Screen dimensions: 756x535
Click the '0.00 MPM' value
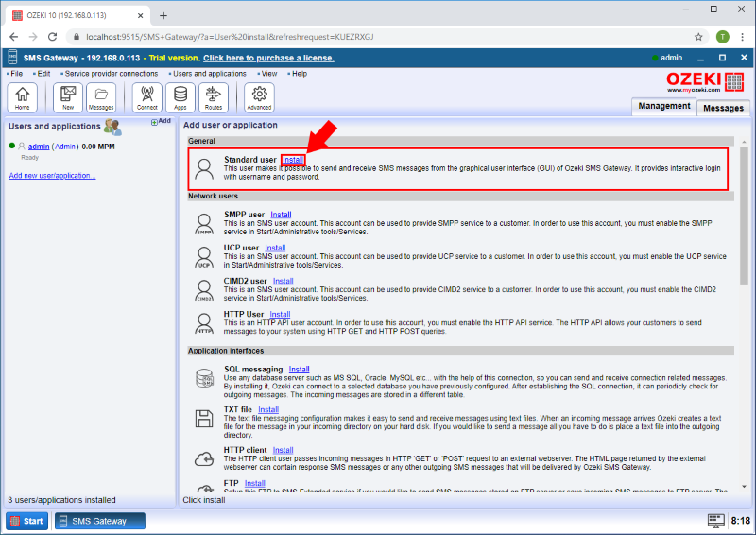point(98,147)
